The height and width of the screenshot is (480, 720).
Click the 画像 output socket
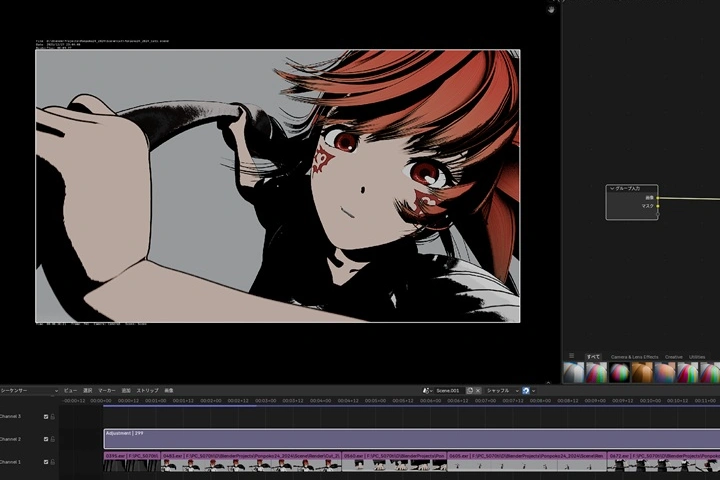coord(658,198)
